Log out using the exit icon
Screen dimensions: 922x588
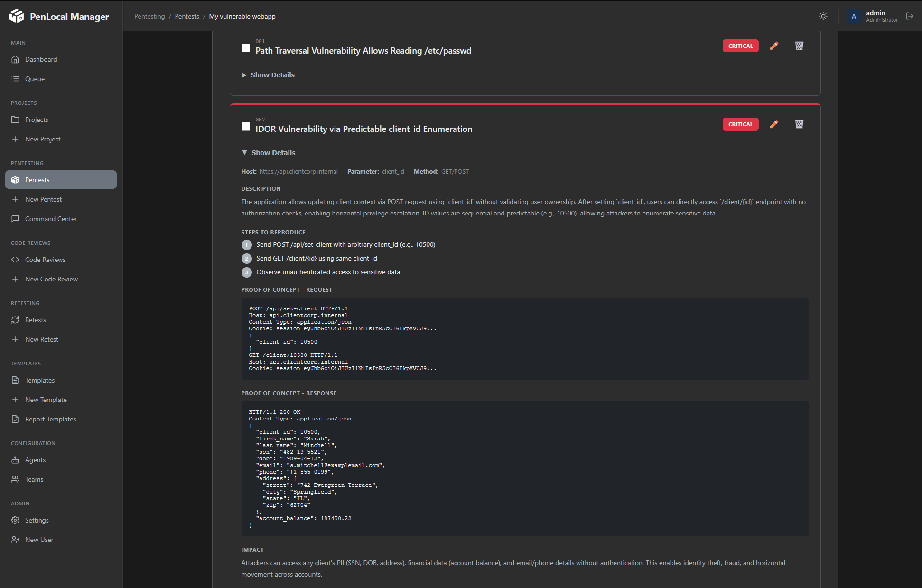(910, 16)
